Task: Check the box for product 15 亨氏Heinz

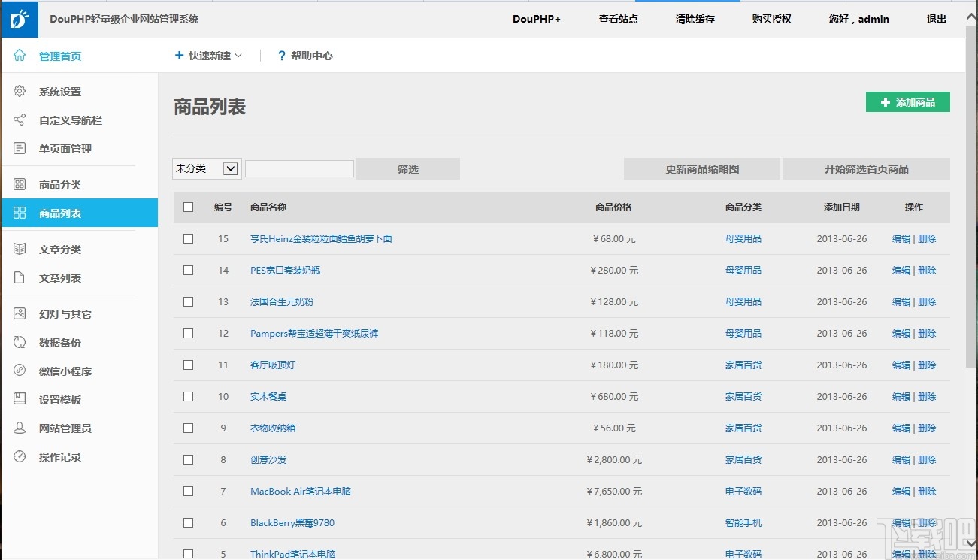Action: (188, 239)
